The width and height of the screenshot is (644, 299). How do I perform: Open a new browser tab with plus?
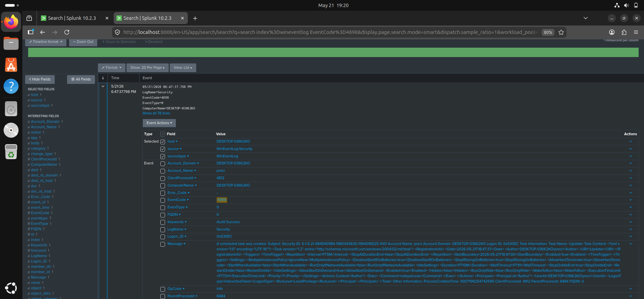[195, 18]
